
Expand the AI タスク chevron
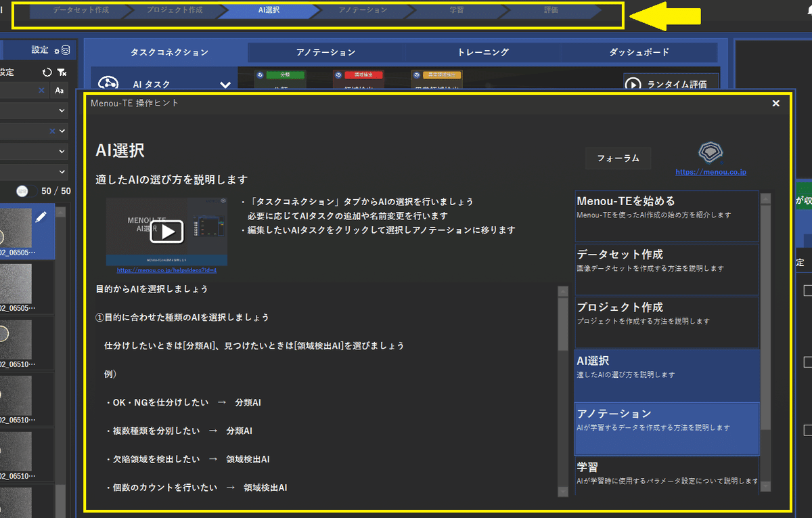(x=226, y=85)
